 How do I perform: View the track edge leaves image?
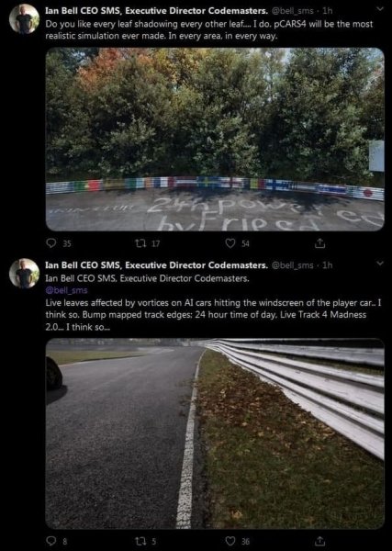[215, 433]
